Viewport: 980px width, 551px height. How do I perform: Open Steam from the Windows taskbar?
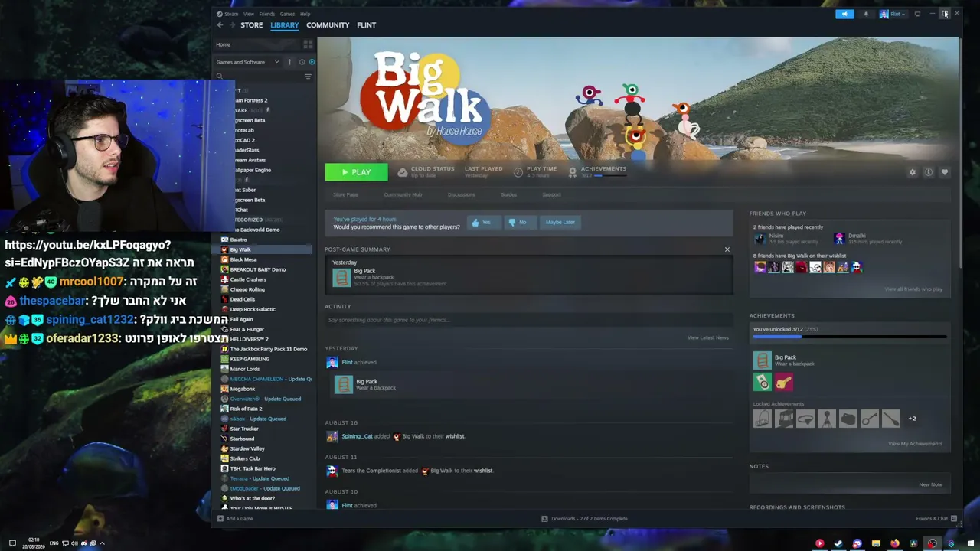click(838, 544)
